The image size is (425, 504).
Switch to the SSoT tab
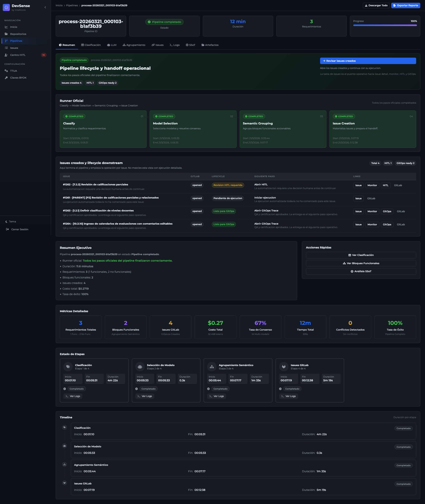click(190, 45)
